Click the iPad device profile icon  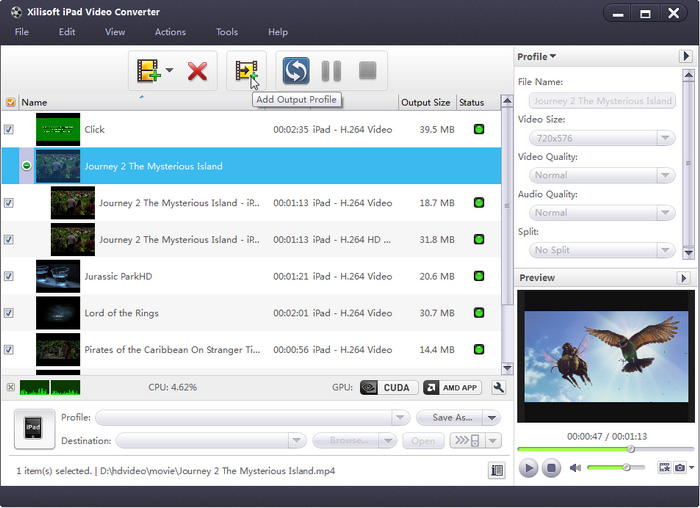(34, 429)
